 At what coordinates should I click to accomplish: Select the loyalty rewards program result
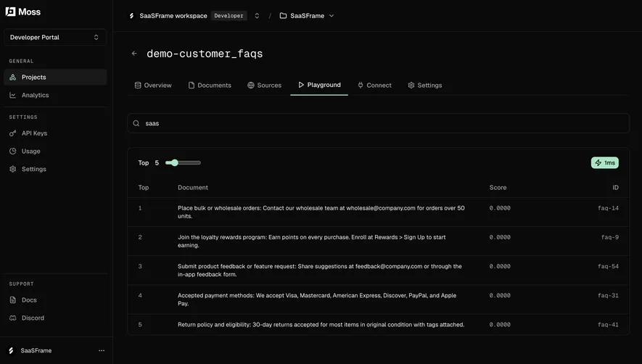coord(379,241)
